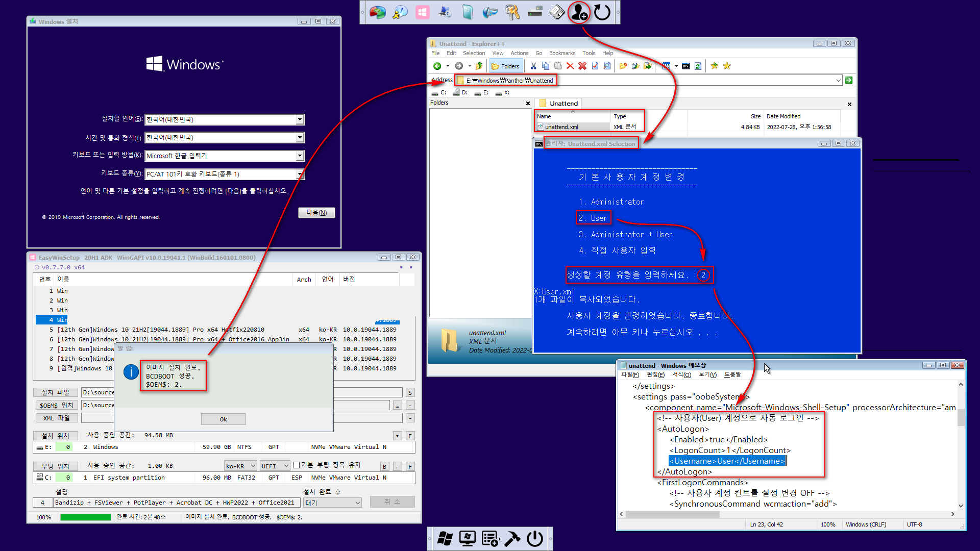
Task: Open the 키보드 또는 입력 방법 dropdown
Action: click(x=300, y=156)
